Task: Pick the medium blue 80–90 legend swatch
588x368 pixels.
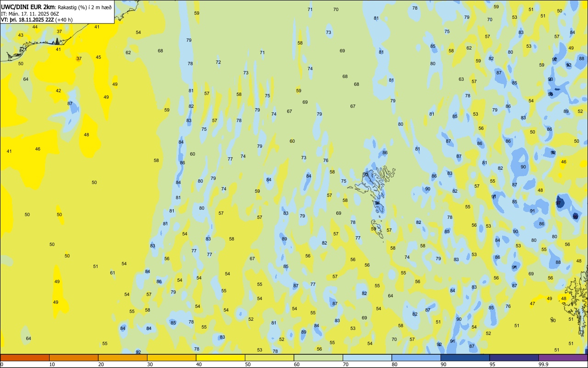Action: pyautogui.click(x=416, y=357)
